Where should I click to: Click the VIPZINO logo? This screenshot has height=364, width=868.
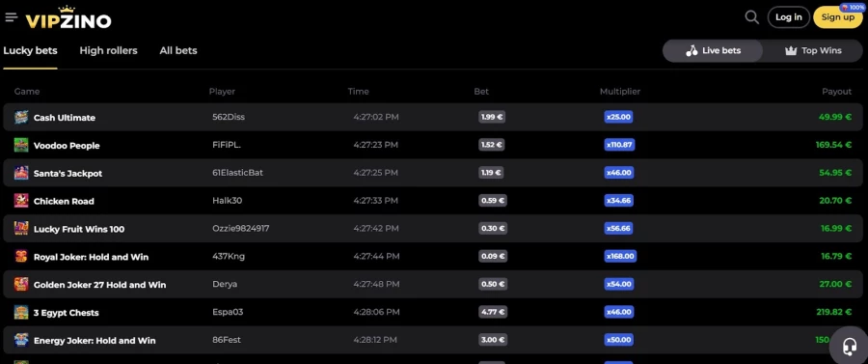pyautogui.click(x=68, y=17)
